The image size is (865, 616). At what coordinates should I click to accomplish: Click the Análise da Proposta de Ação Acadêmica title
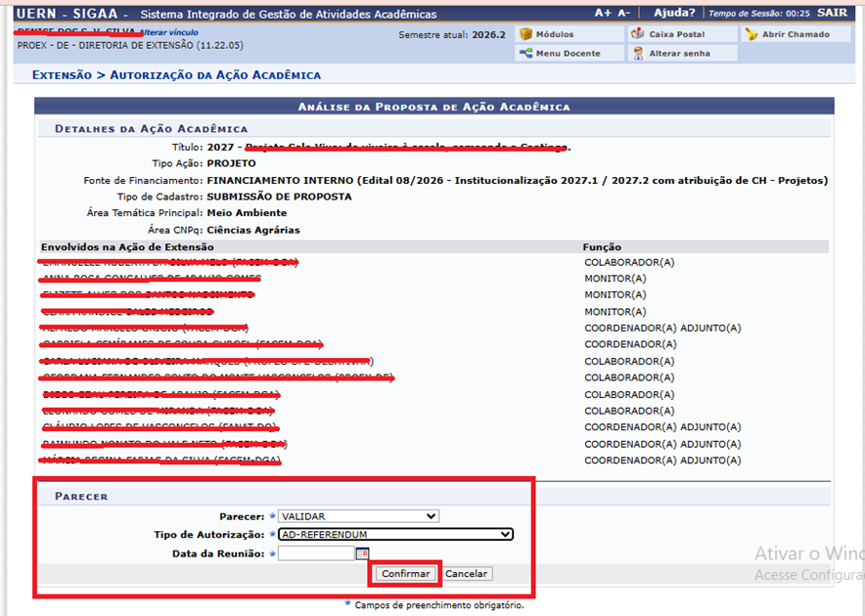pos(434,107)
